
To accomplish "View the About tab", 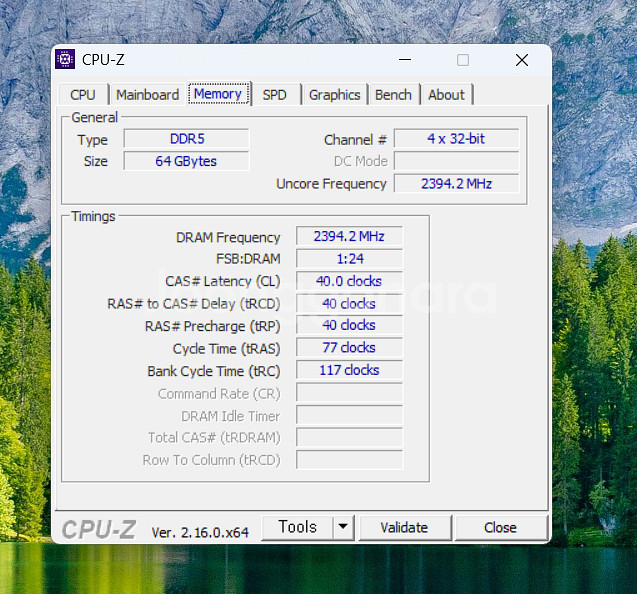I will tap(446, 95).
